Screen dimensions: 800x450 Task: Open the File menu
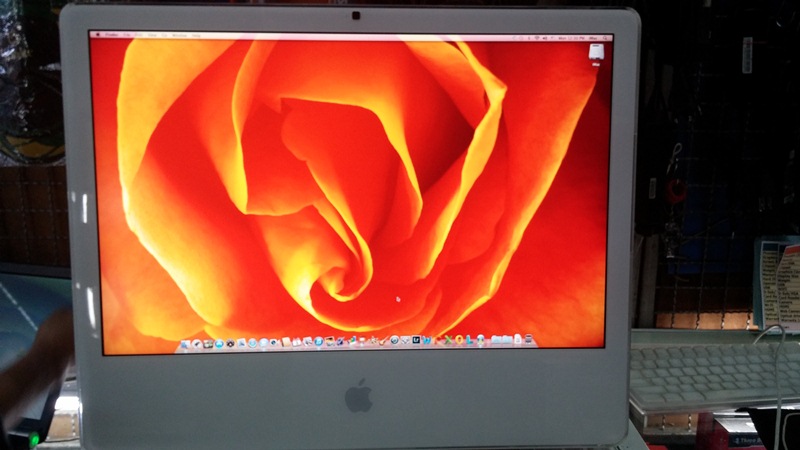coord(127,35)
